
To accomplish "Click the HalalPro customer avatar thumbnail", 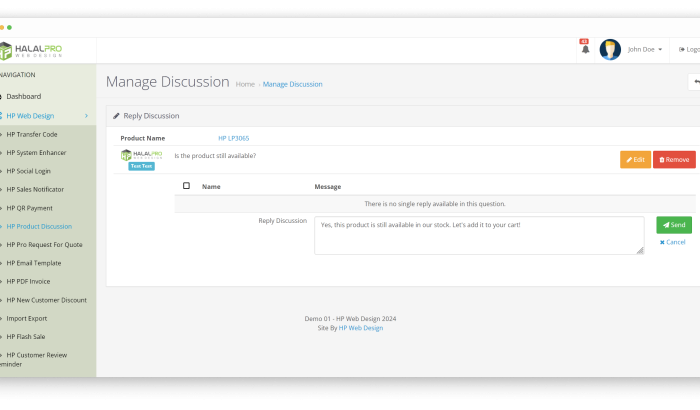I will [x=141, y=155].
